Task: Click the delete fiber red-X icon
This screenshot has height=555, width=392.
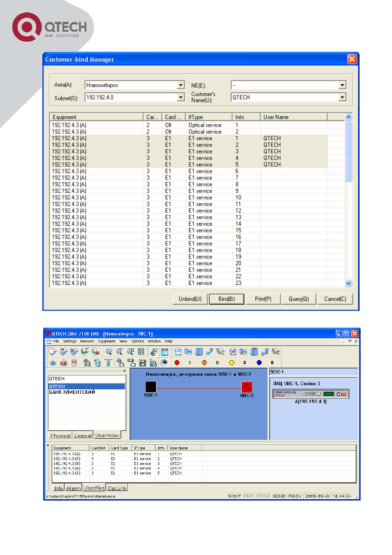Action: 276,351
